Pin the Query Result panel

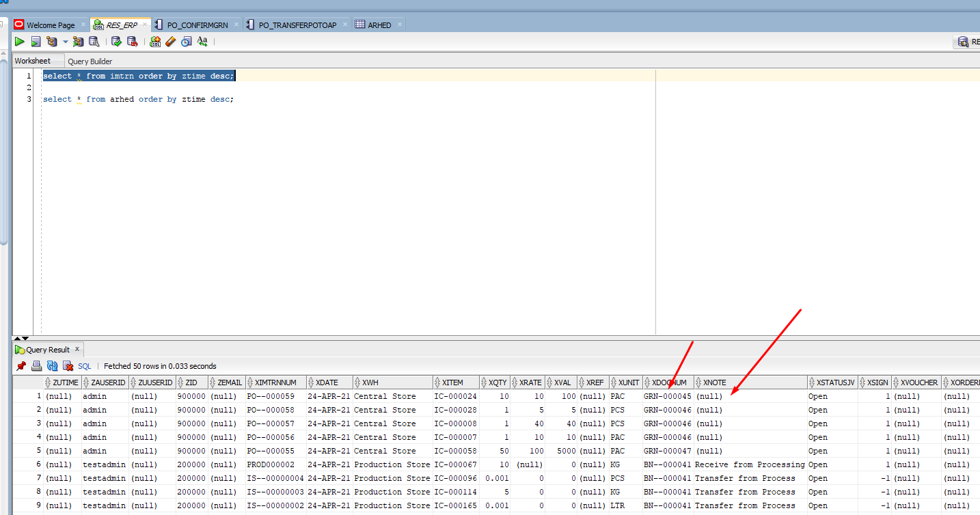tap(21, 365)
